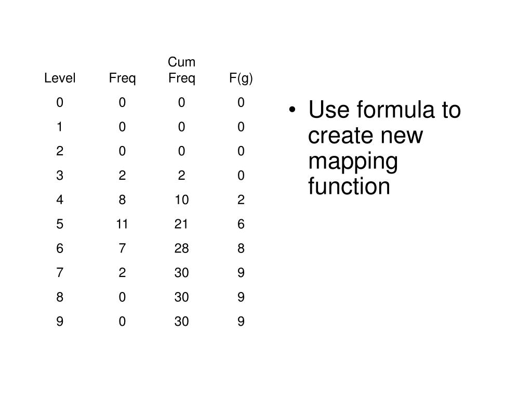Image resolution: width=532 pixels, height=399 pixels.
Task: Select the F(g) column header
Action: point(241,78)
